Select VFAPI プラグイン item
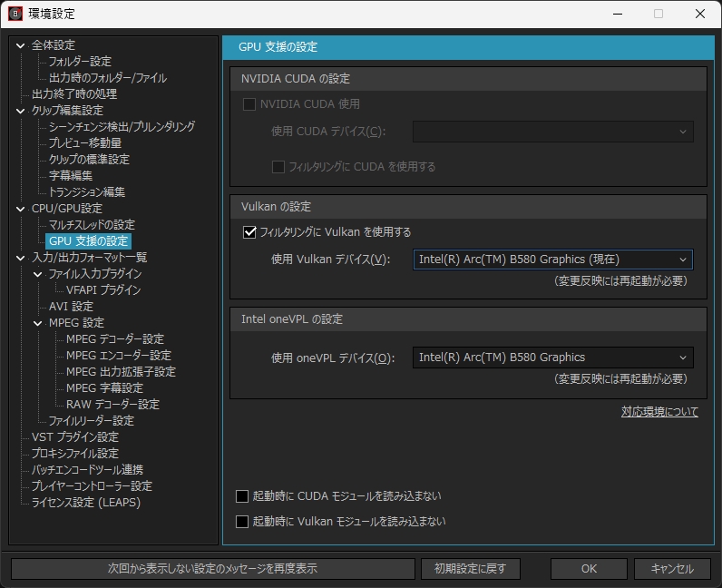722x588 pixels. (103, 290)
